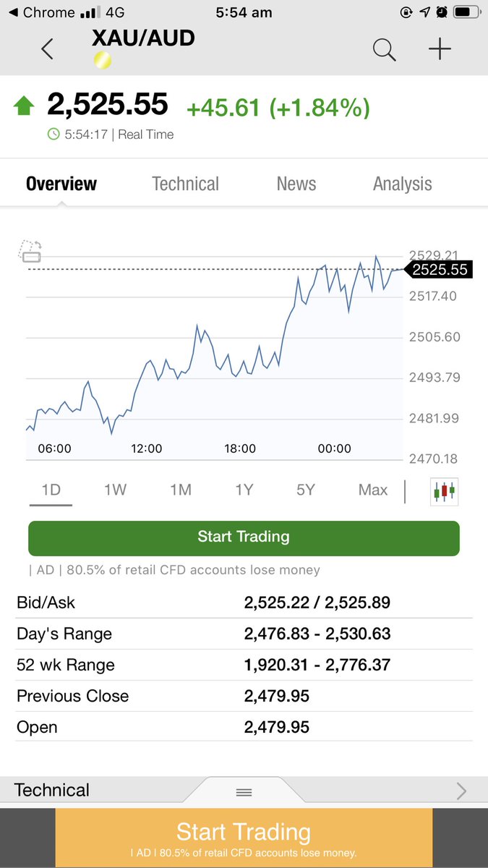The image size is (488, 868).
Task: Open the Technical section header
Action: click(x=52, y=790)
